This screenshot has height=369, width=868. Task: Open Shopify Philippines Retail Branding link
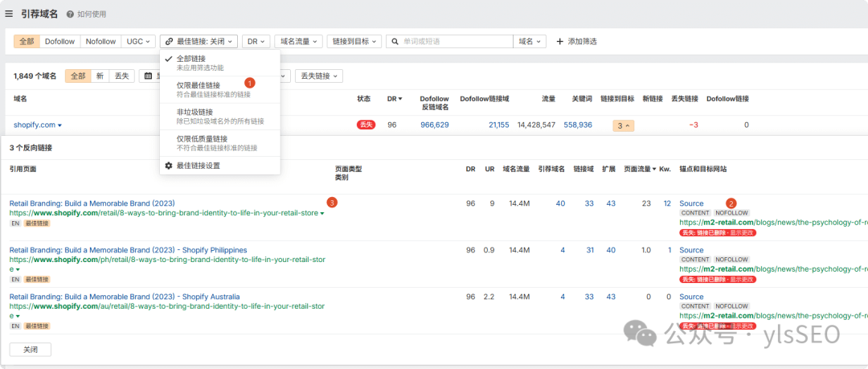[128, 250]
